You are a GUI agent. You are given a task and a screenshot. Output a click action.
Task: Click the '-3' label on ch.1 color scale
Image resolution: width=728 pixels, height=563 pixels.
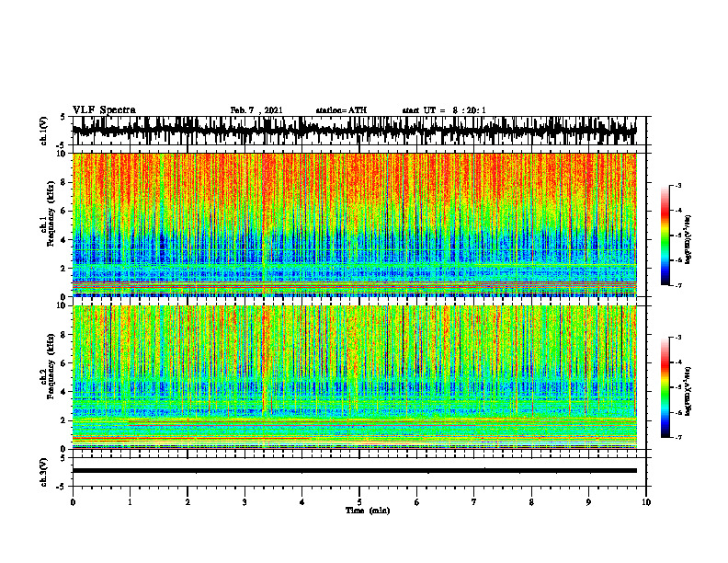[x=678, y=185]
